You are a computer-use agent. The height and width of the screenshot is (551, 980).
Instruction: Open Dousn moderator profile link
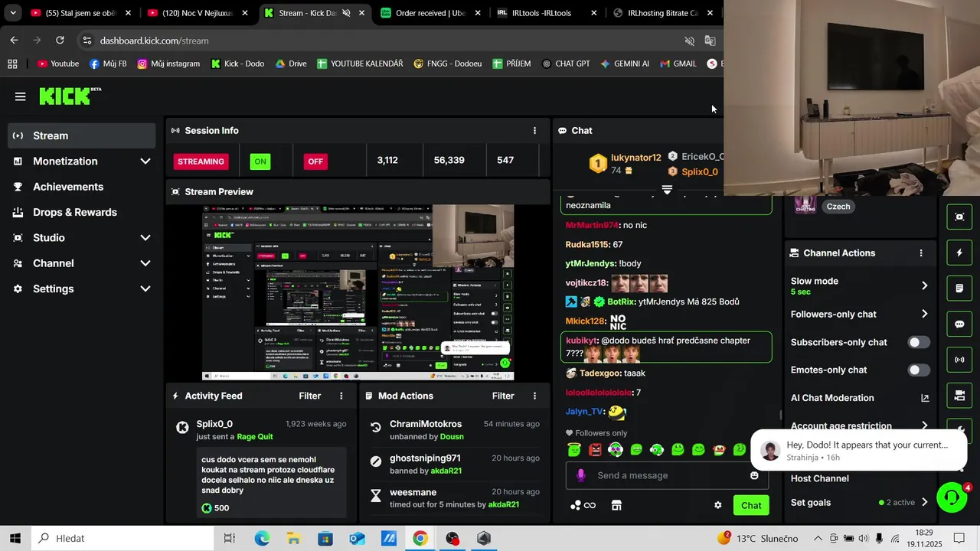pyautogui.click(x=452, y=436)
